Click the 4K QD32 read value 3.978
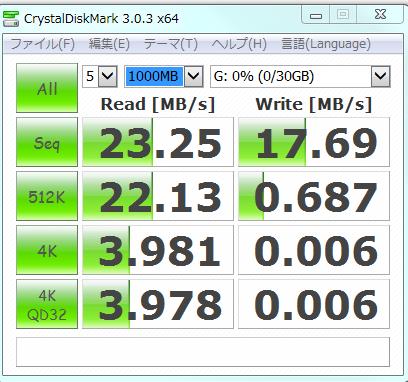Image resolution: width=408 pixels, height=382 pixels. coord(158,304)
